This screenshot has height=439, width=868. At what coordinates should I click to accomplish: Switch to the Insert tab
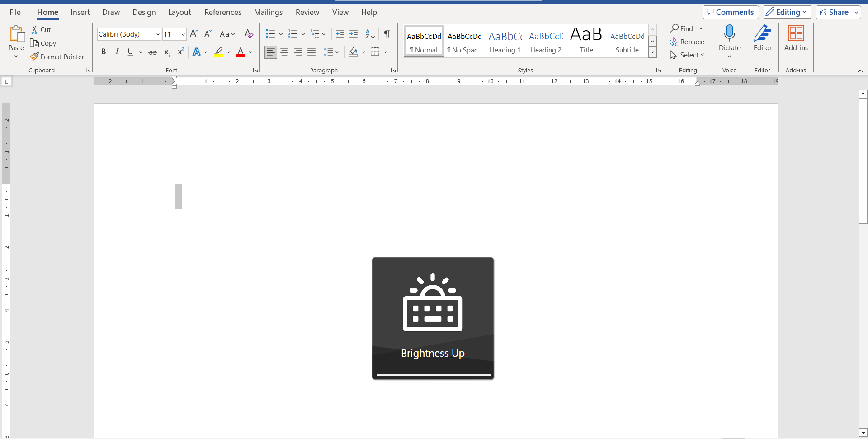[80, 12]
